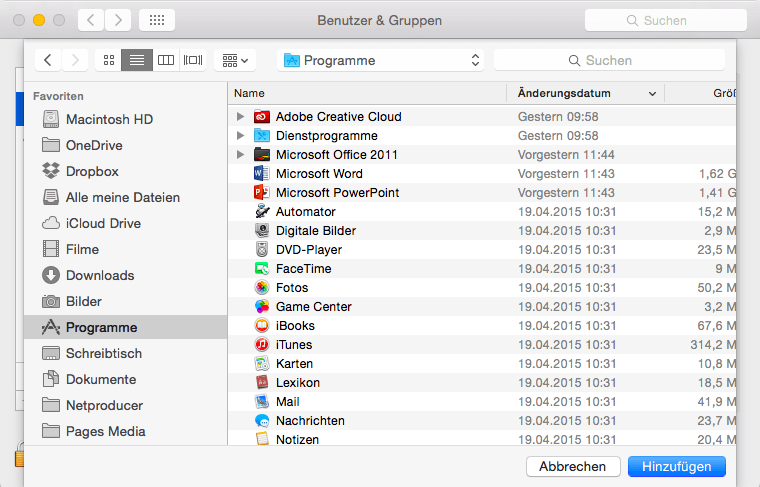The image size is (760, 487).
Task: Click the Abbrechen button
Action: tap(572, 466)
